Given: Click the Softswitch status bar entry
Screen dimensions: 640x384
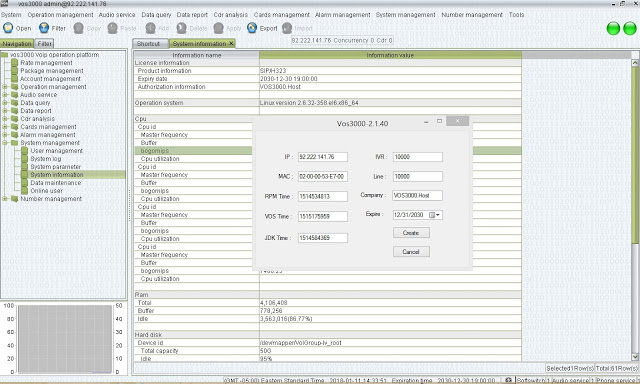Looking at the screenshot, I should pos(533,380).
